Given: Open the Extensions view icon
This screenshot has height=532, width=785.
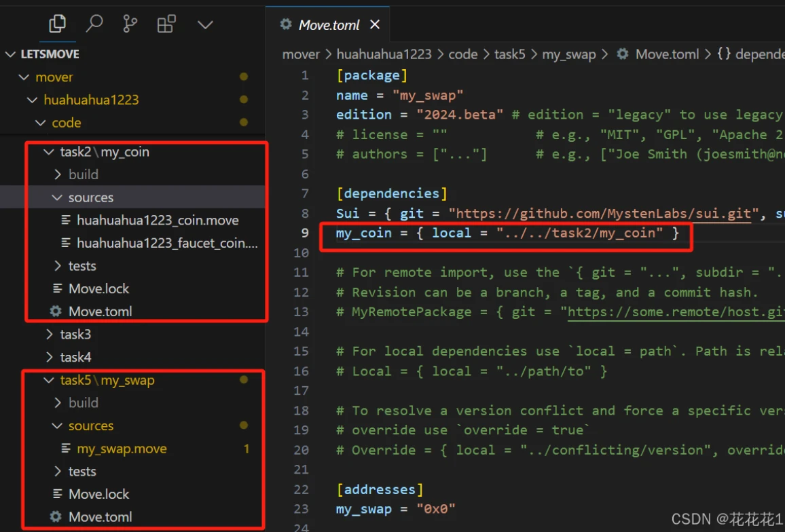Looking at the screenshot, I should [x=166, y=24].
